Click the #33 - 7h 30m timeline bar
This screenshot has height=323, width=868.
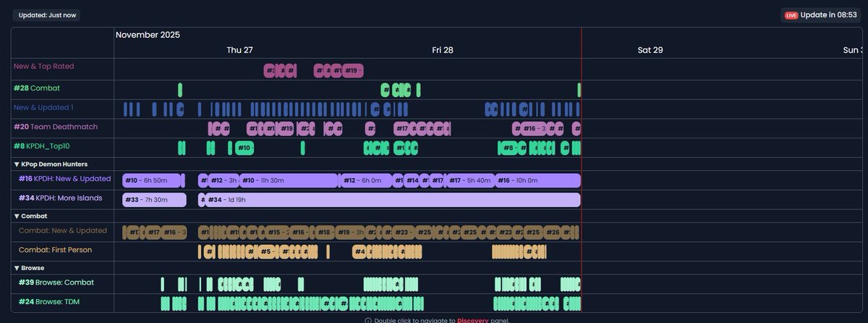tap(154, 200)
